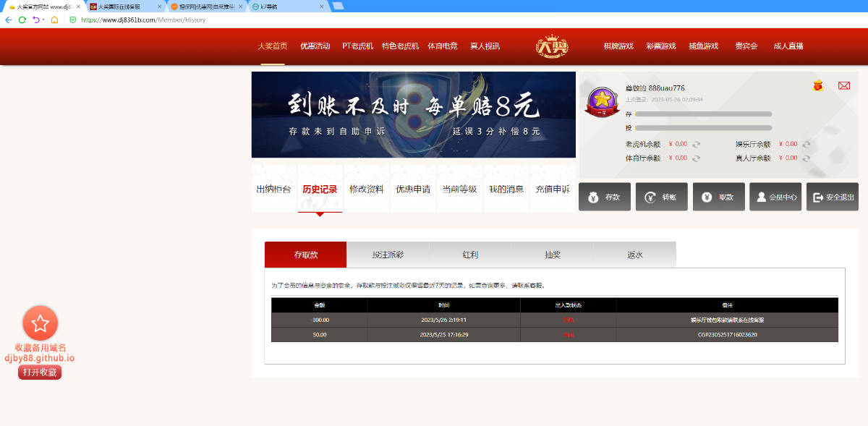Open the mail envelope icon
This screenshot has width=868, height=426.
(x=843, y=85)
